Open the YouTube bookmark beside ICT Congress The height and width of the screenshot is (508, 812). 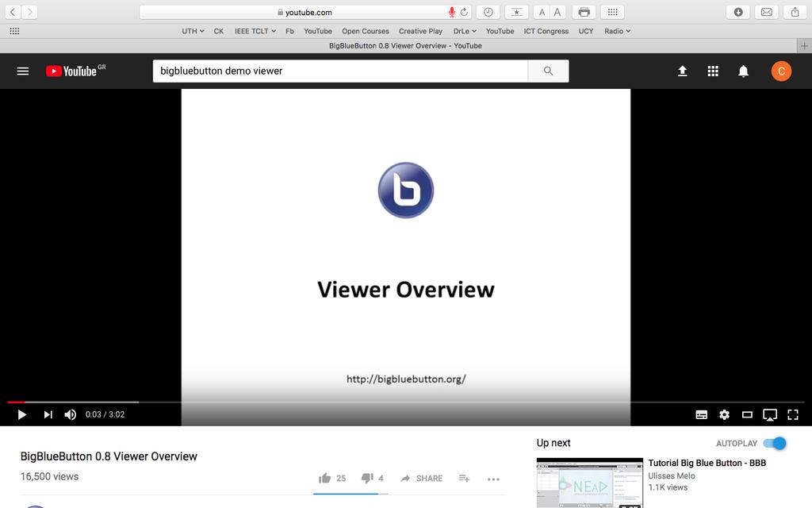[500, 31]
